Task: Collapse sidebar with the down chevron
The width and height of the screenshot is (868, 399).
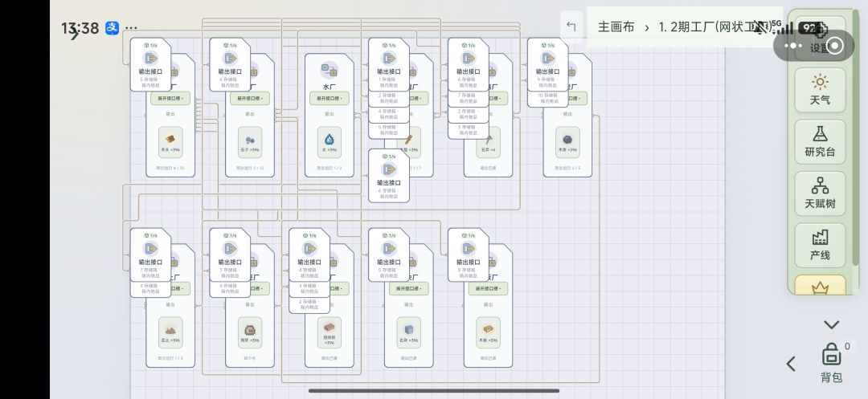Action: 831,324
